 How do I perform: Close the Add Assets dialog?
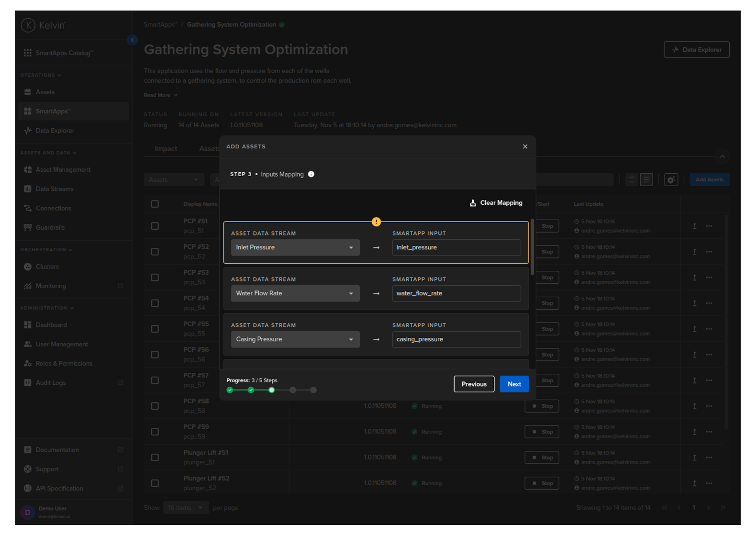525,146
